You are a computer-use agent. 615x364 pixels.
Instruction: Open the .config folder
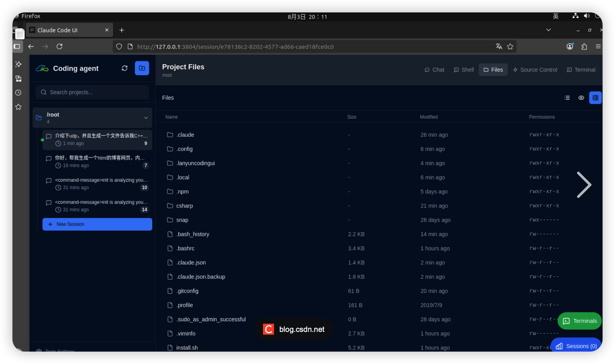pos(184,149)
